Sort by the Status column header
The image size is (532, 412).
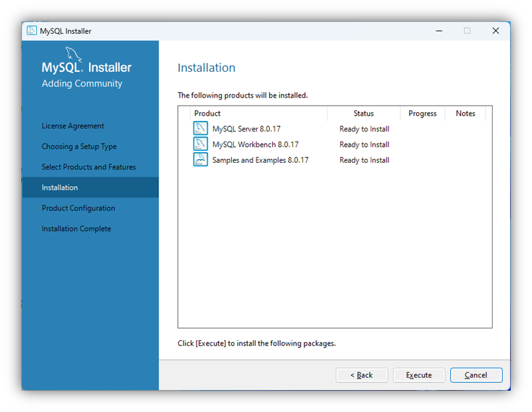[x=364, y=114]
